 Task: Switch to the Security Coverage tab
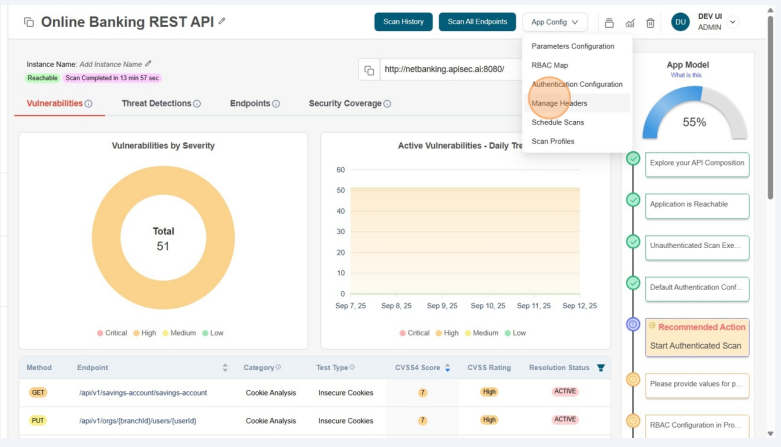point(345,104)
